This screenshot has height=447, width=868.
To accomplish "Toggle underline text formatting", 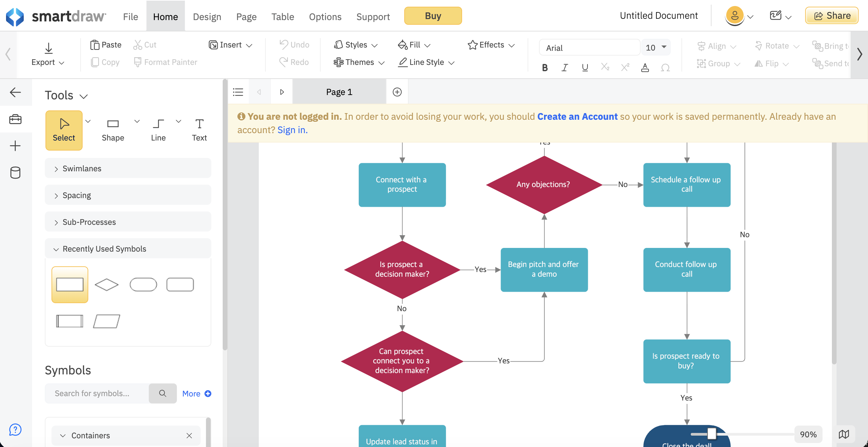I will (584, 68).
